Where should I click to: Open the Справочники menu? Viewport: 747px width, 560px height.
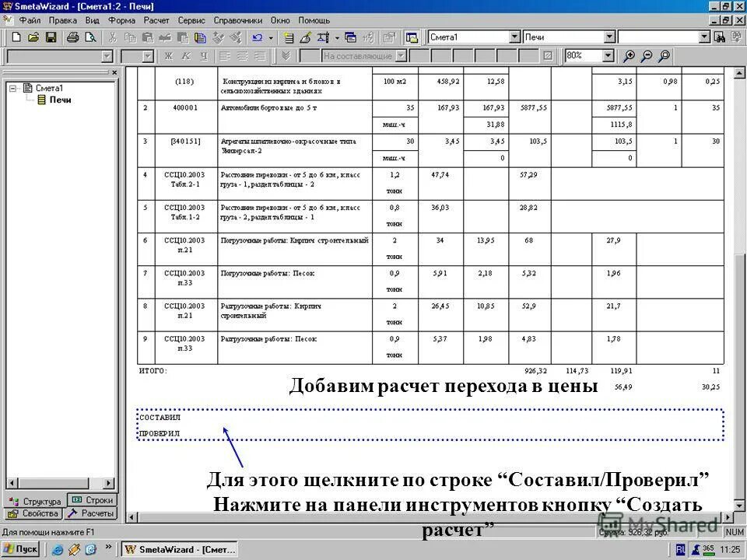[236, 20]
